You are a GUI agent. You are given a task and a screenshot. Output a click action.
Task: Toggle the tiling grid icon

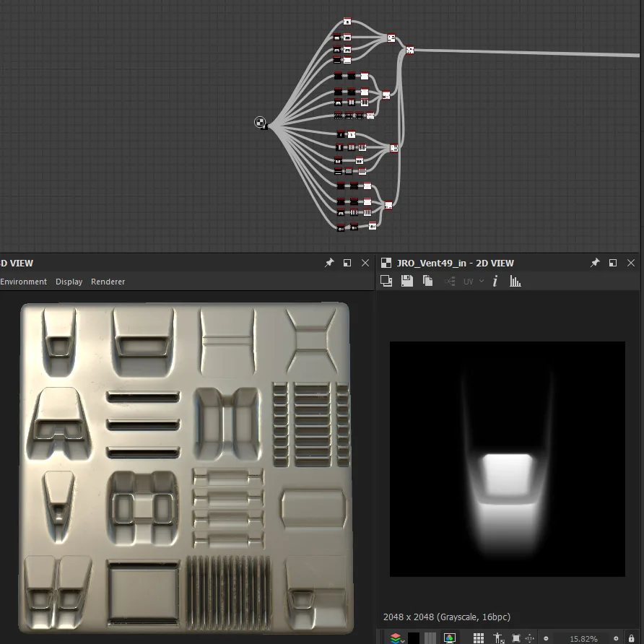(x=479, y=638)
